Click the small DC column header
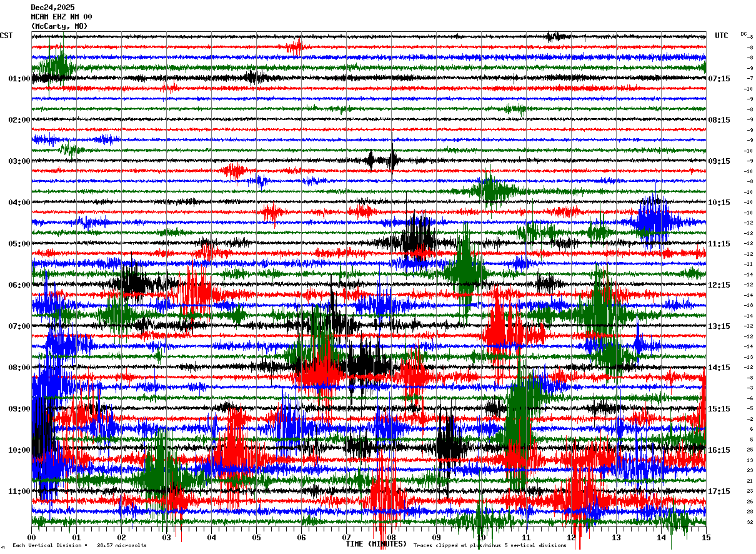This screenshot has height=554, width=756. (x=744, y=34)
